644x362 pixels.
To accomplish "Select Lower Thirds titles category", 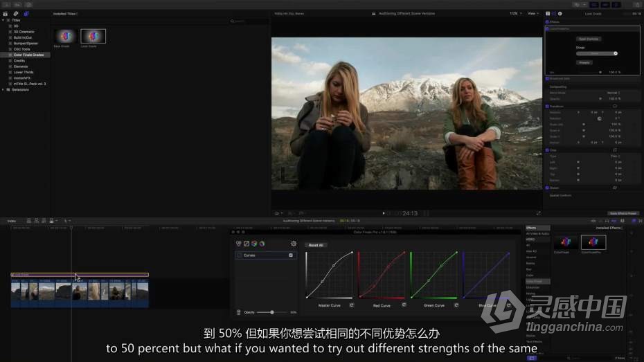I will [x=24, y=72].
